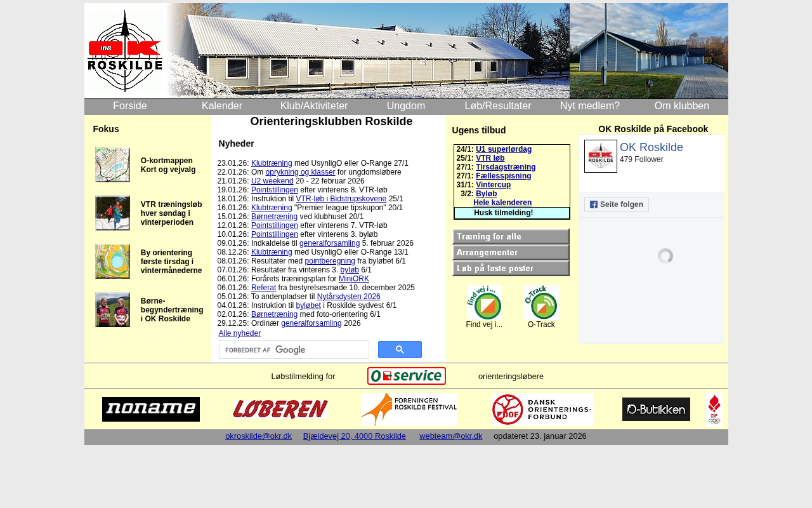
Task: Open the VTR-løb i Bidstrupskovene link
Action: tap(341, 199)
